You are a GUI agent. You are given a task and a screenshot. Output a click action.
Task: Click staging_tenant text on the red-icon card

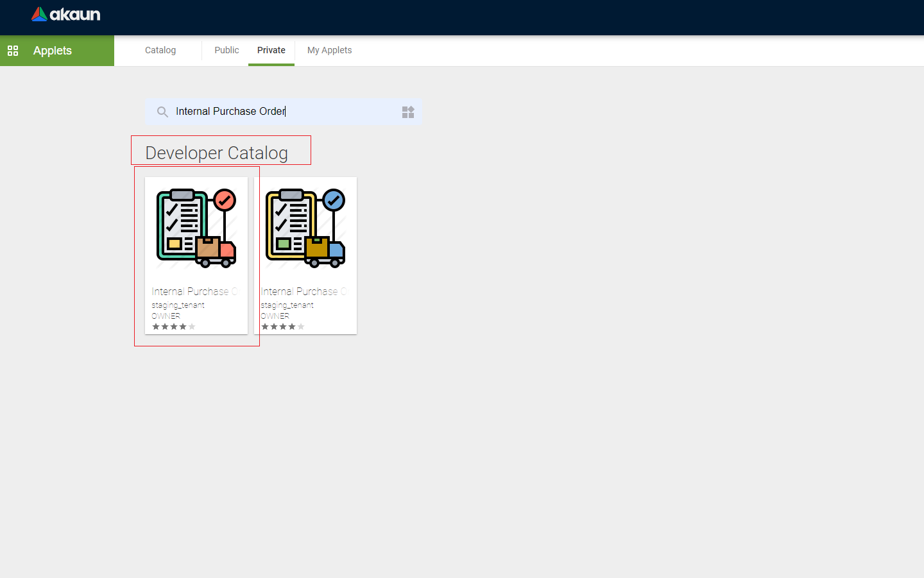(178, 305)
